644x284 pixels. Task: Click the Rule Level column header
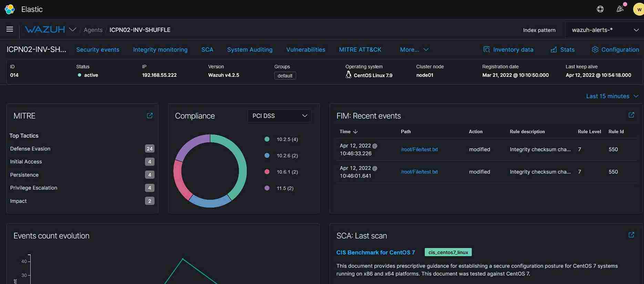tap(589, 132)
